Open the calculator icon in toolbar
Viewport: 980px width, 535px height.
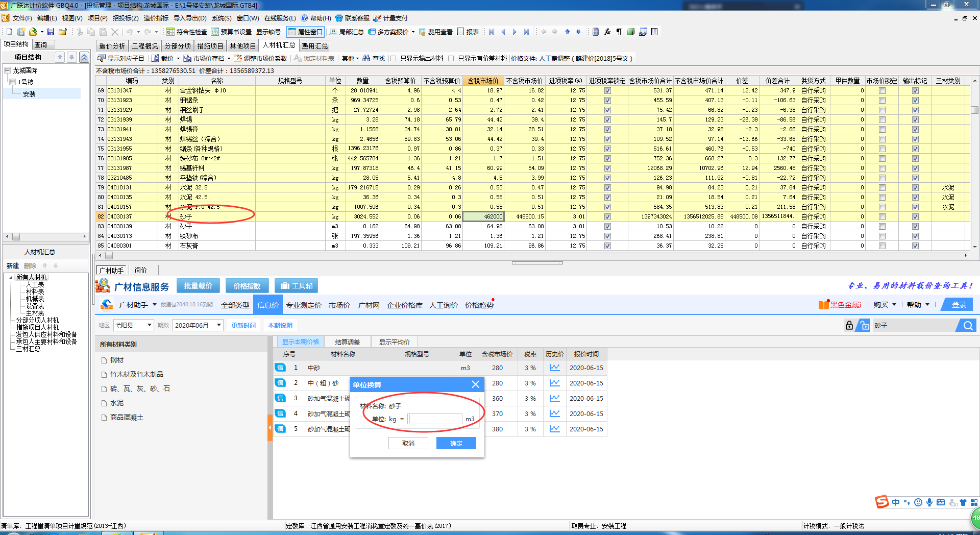tap(596, 32)
